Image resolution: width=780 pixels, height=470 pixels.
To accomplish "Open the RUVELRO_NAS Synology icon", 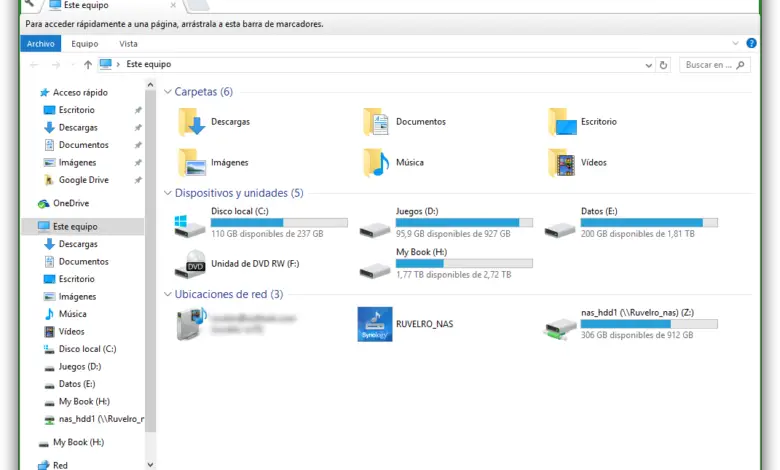I will click(x=375, y=324).
